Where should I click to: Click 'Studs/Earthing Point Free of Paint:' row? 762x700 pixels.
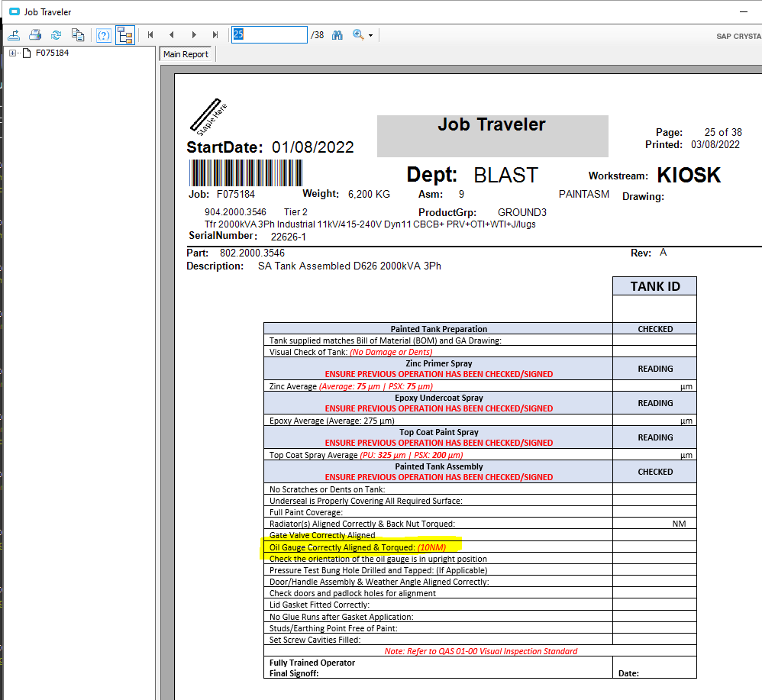438,628
